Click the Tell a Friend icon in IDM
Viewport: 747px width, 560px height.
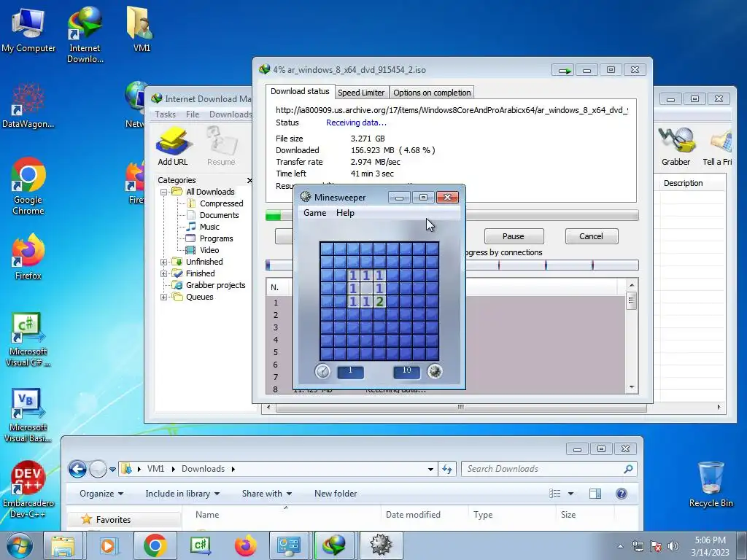pos(718,147)
